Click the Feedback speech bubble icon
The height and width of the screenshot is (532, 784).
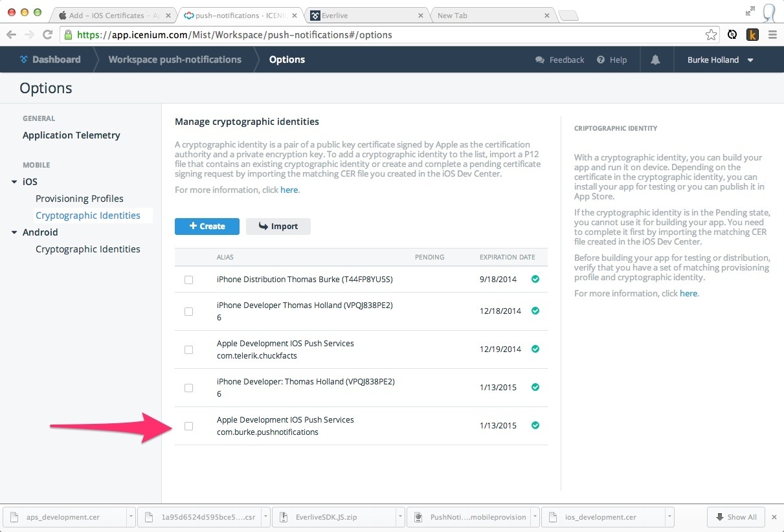(540, 60)
